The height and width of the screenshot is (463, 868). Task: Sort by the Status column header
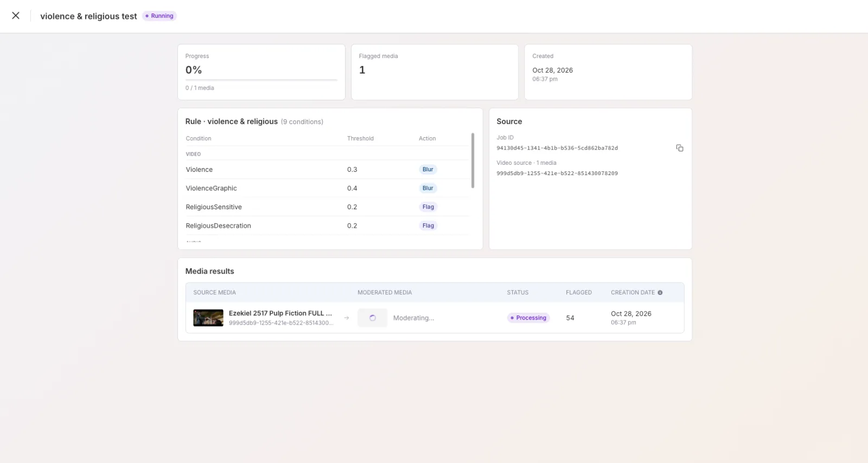click(x=518, y=293)
